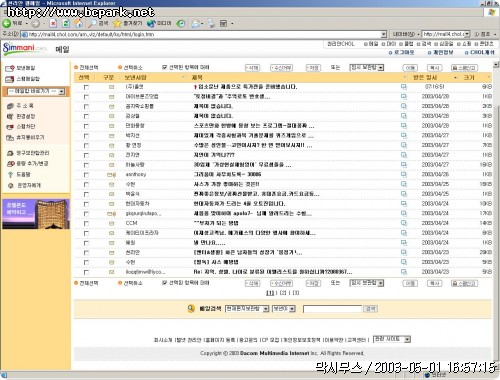The image size is (500, 380).
Task: Click the mail search submit button
Action: point(370,309)
